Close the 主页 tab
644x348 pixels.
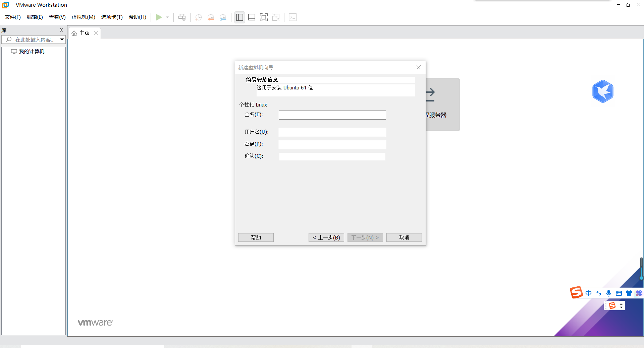(96, 33)
